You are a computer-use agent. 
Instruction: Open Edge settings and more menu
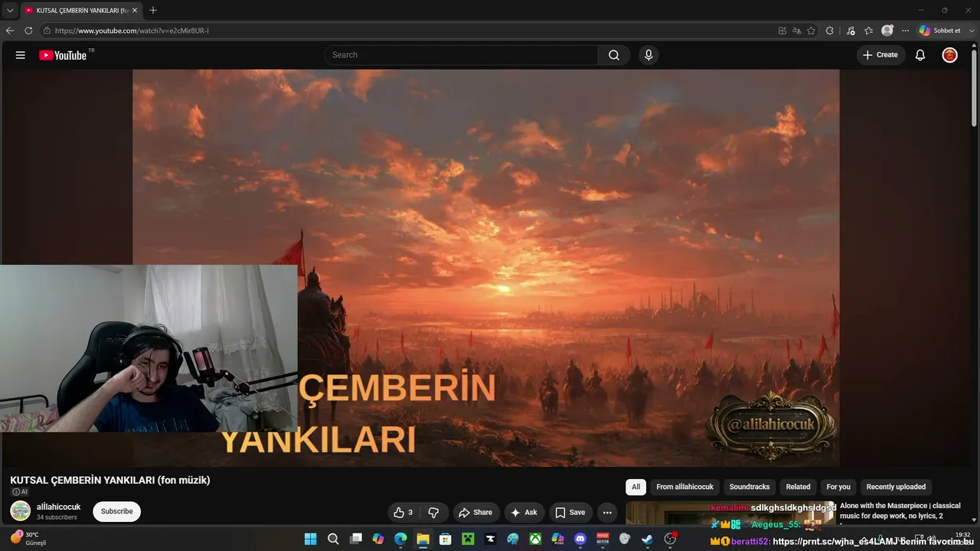tap(905, 31)
